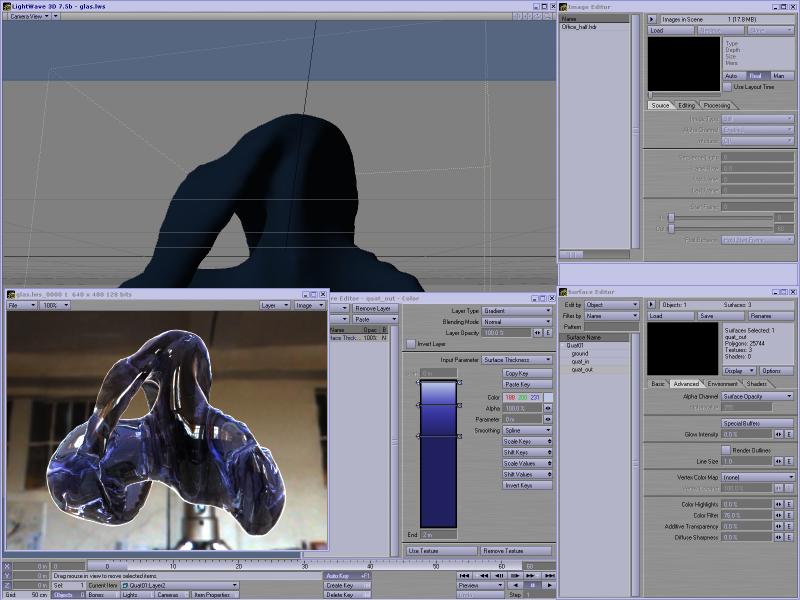
Task: Open the E envelope button for Line Size
Action: [x=789, y=461]
